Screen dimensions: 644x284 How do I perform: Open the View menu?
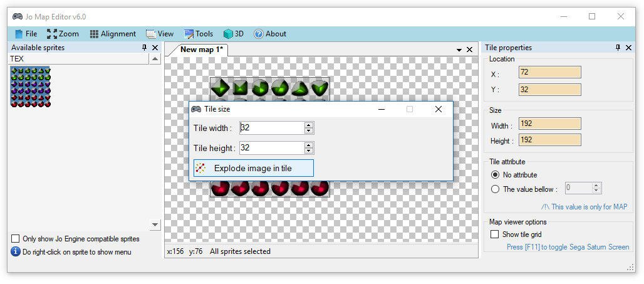[x=160, y=34]
